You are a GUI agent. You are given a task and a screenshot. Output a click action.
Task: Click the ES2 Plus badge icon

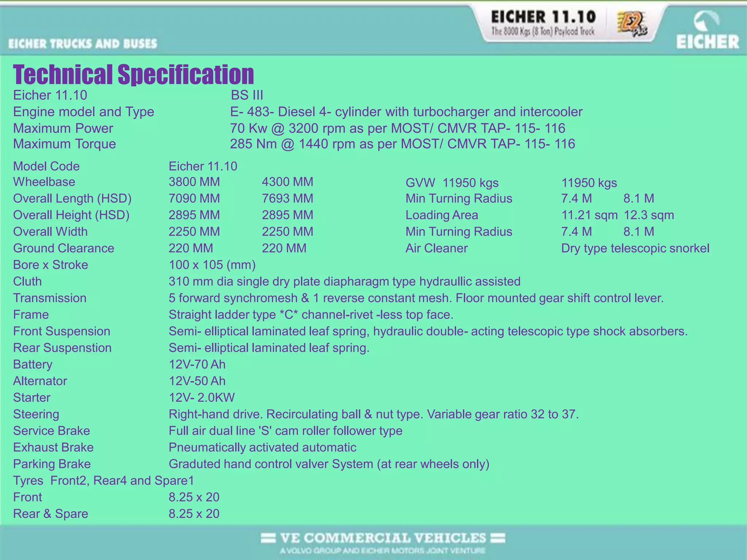point(632,24)
